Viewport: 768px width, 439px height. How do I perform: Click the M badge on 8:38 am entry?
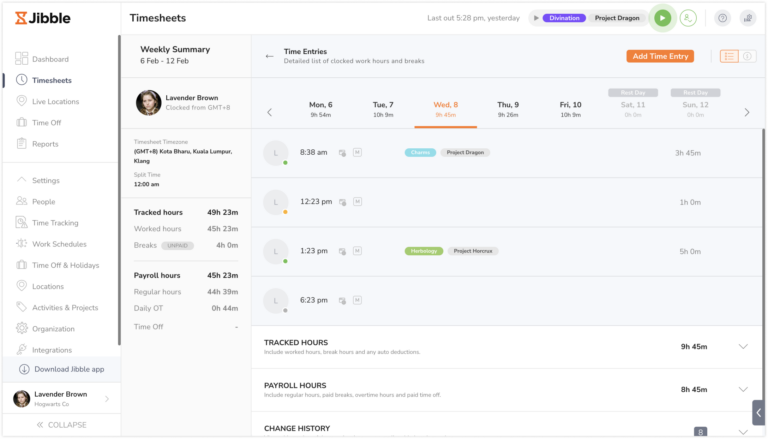pos(358,152)
